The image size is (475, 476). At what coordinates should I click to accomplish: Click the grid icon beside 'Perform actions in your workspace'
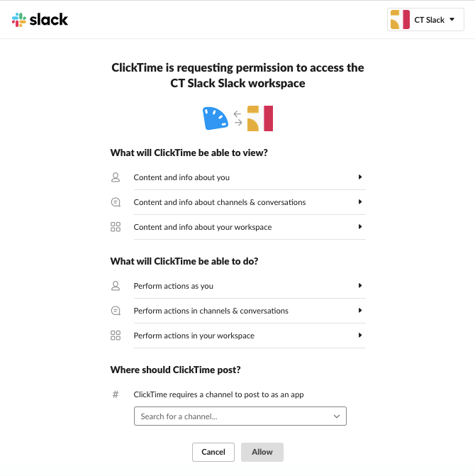click(x=116, y=336)
